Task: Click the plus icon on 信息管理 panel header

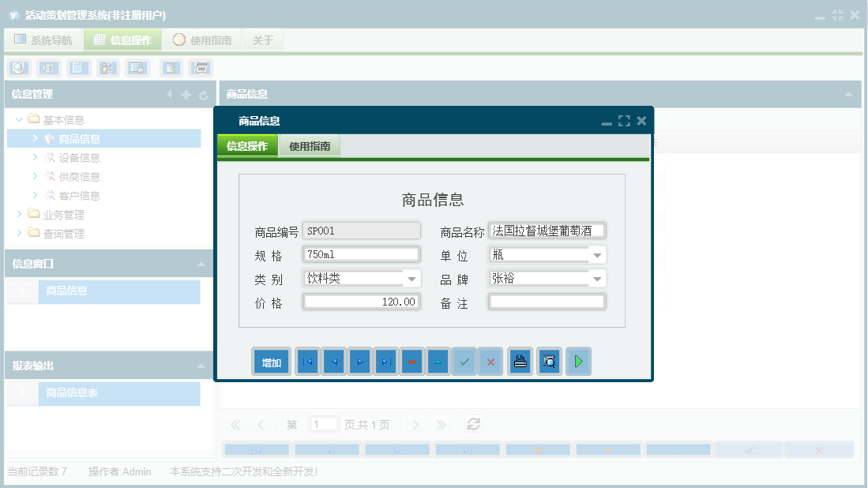Action: [185, 94]
